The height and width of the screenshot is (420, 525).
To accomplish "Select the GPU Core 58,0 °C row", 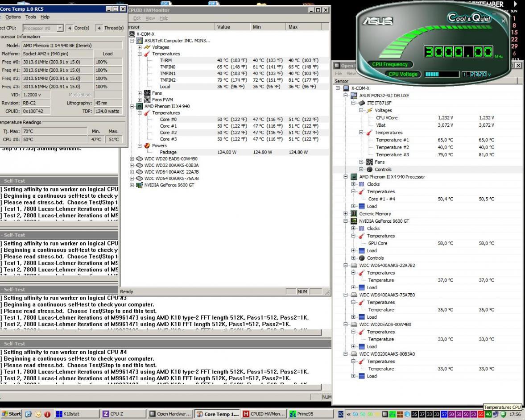I will point(427,243).
